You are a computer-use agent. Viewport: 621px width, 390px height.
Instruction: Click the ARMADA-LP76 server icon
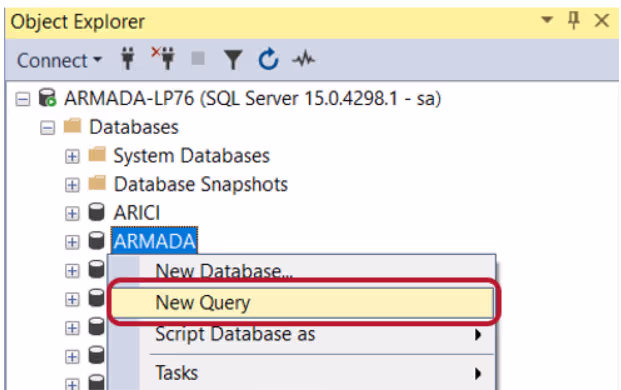coord(48,98)
